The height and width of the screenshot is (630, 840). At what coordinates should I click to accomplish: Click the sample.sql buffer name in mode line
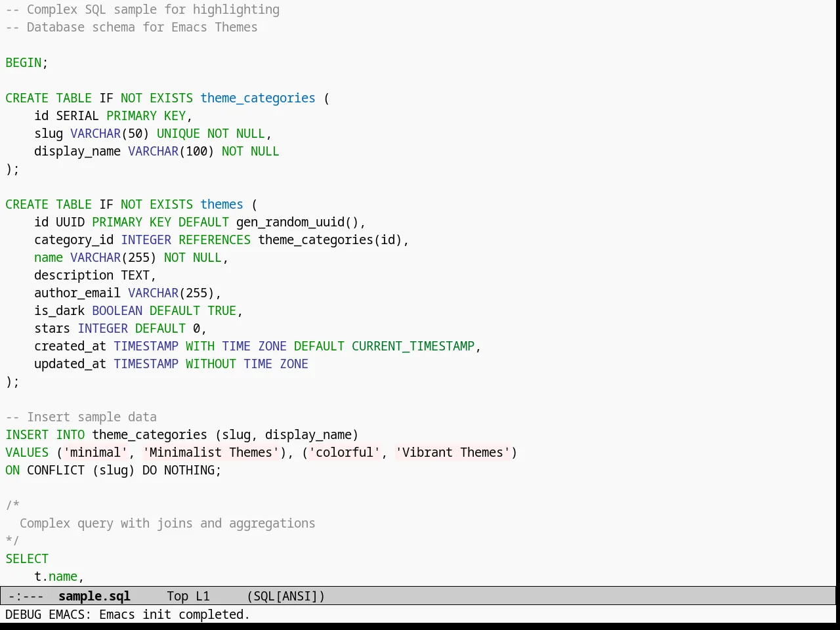[94, 596]
